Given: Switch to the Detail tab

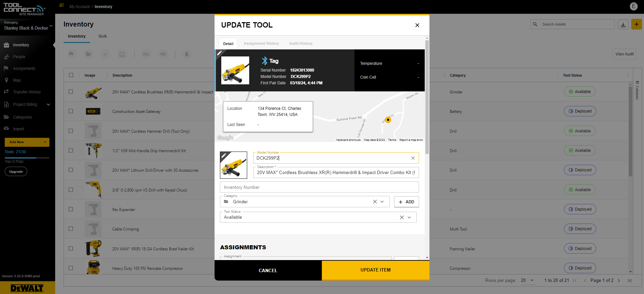Looking at the screenshot, I should pos(228,44).
